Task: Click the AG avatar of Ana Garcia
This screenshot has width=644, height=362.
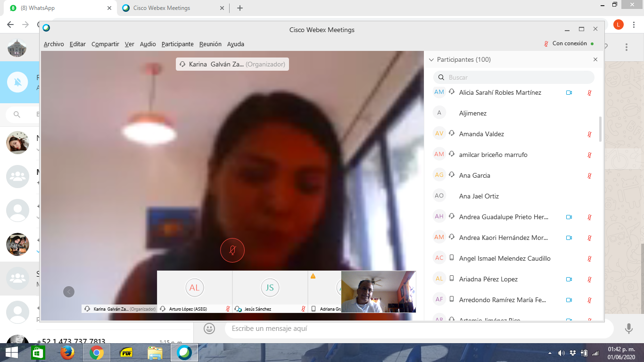Action: 439,175
